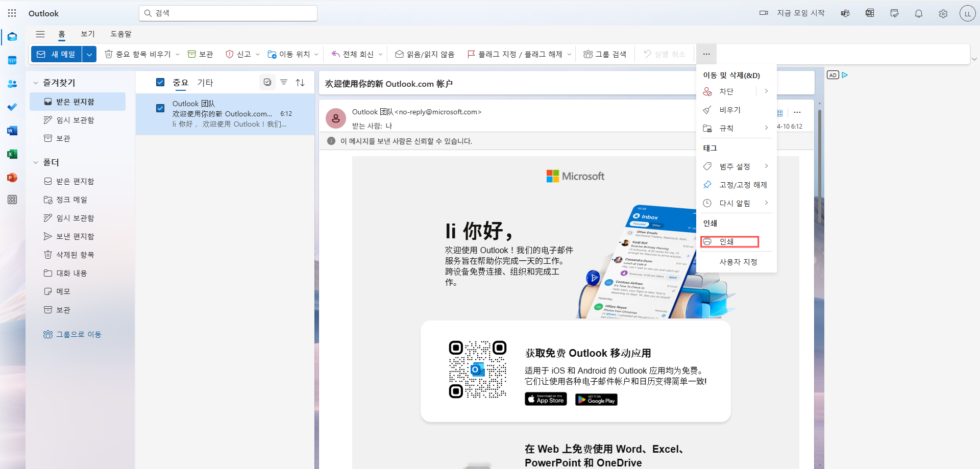
Task: Toggle 읽음/읽지 않음 on the selected mail
Action: [x=424, y=54]
